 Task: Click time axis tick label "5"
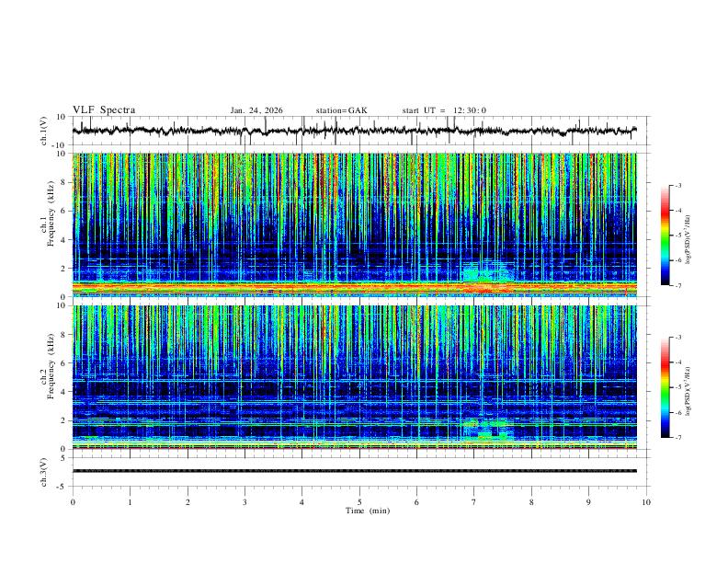click(359, 502)
